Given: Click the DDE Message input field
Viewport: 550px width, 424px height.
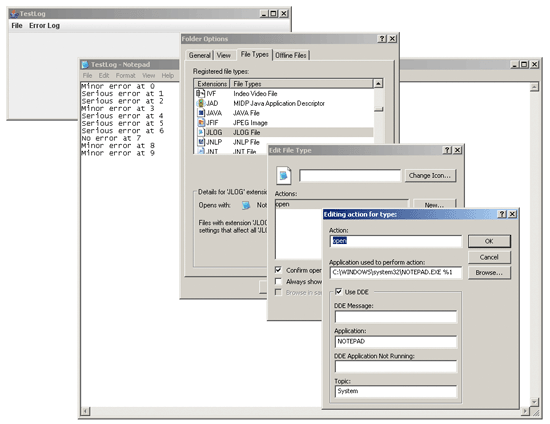Looking at the screenshot, I should pyautogui.click(x=396, y=317).
